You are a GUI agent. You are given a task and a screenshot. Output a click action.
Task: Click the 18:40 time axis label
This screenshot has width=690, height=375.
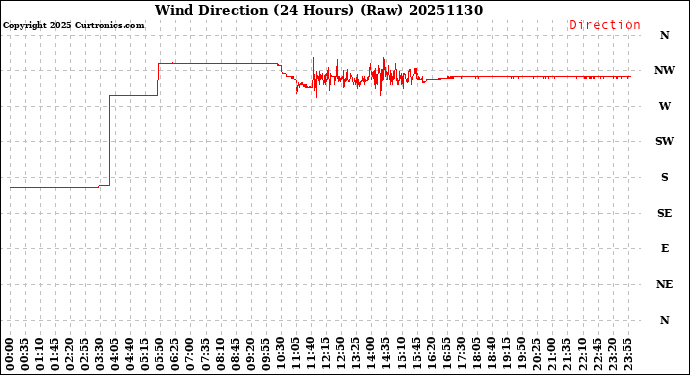(491, 354)
